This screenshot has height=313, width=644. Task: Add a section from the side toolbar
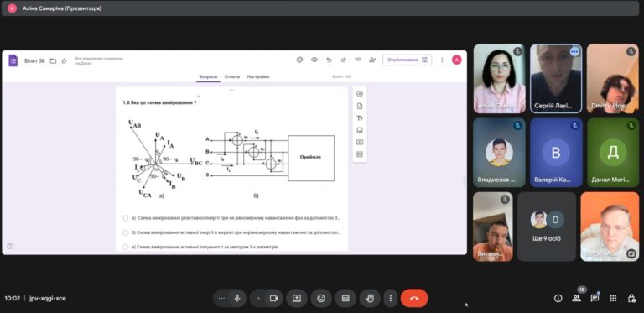point(360,154)
